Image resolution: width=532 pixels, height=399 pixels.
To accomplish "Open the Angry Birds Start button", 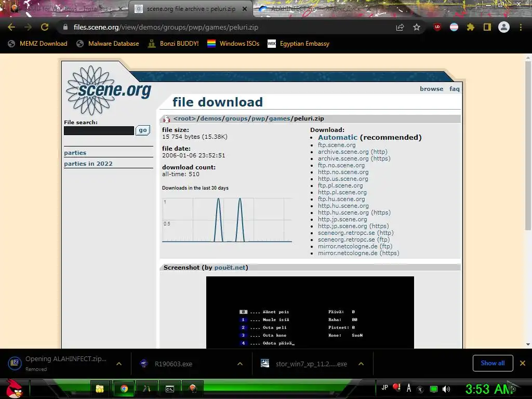I will [x=14, y=389].
